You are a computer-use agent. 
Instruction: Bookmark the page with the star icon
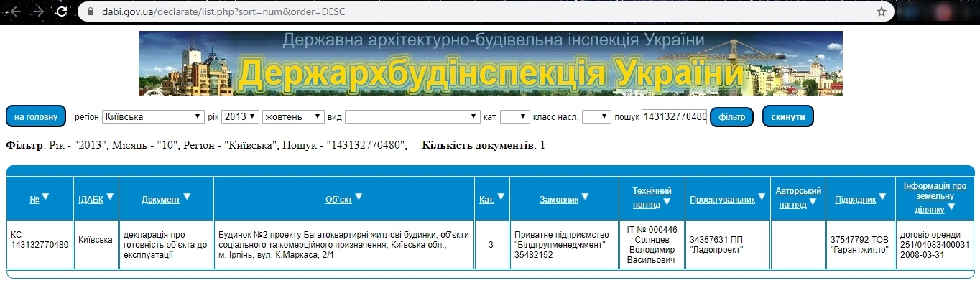[881, 11]
